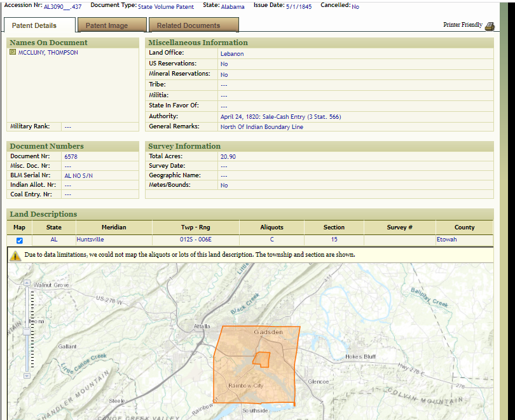Uncheck the Map checkbox for AL row
Viewport: 515px width, 420px height.
tap(19, 240)
